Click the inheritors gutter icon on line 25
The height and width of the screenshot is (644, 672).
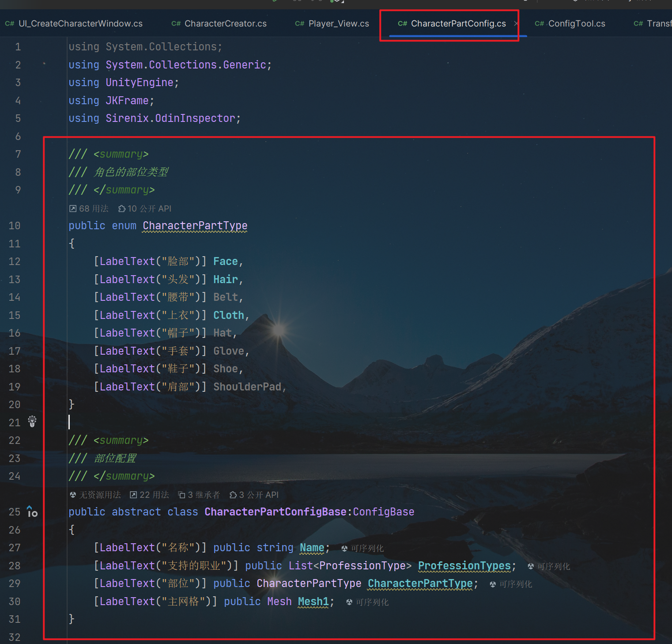click(x=32, y=512)
